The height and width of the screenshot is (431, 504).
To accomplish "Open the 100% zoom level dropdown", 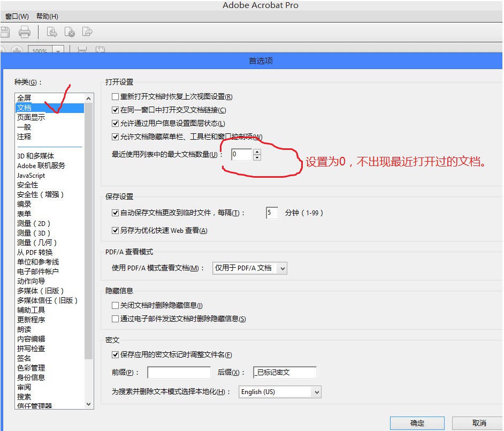I will pyautogui.click(x=58, y=50).
